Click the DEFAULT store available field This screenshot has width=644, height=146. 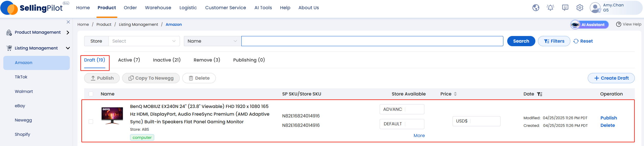pos(402,124)
